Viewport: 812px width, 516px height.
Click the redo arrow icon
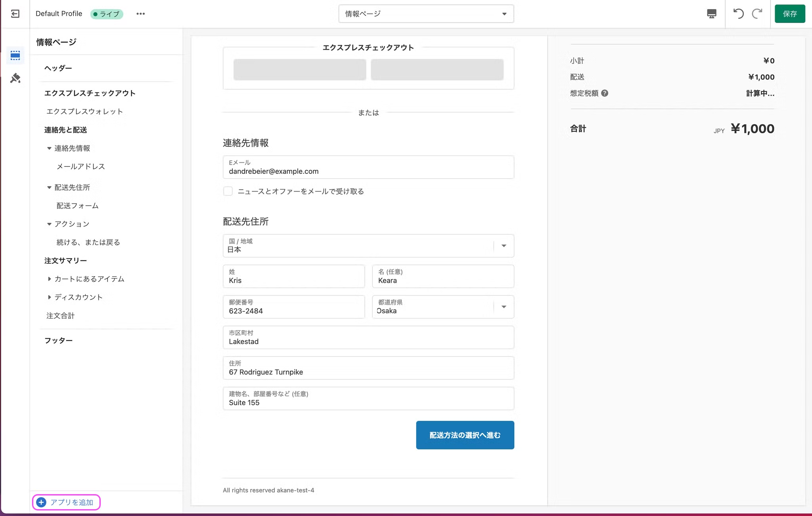coord(757,14)
